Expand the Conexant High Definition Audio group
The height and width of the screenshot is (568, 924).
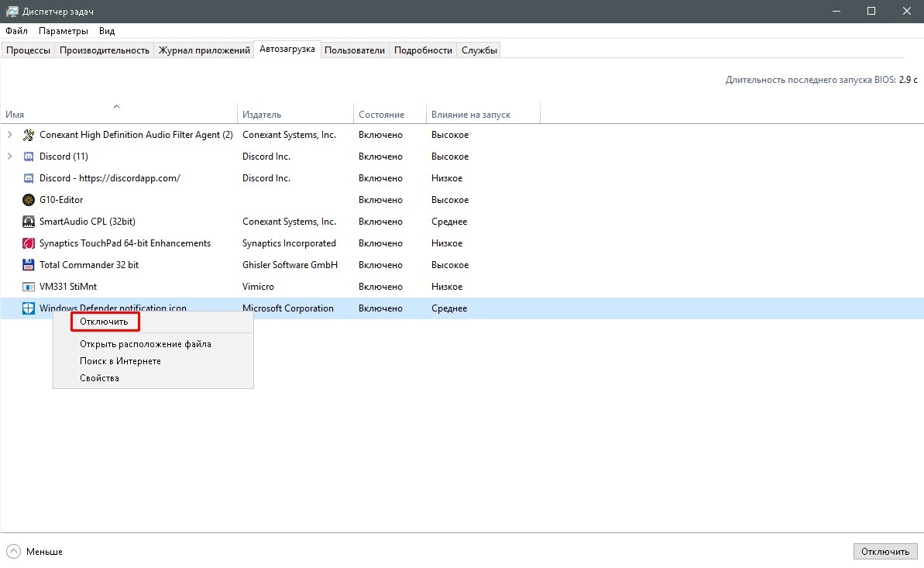pos(9,135)
